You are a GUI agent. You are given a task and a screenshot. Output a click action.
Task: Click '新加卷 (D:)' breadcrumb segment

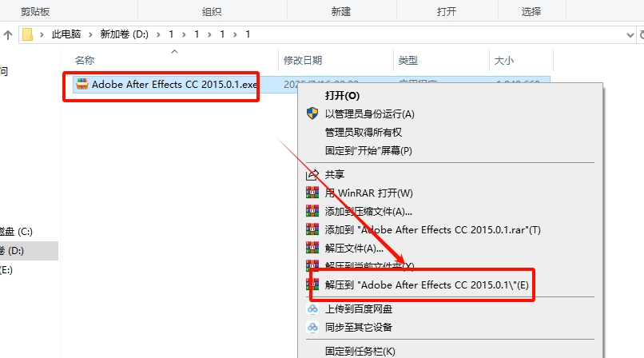pos(125,34)
